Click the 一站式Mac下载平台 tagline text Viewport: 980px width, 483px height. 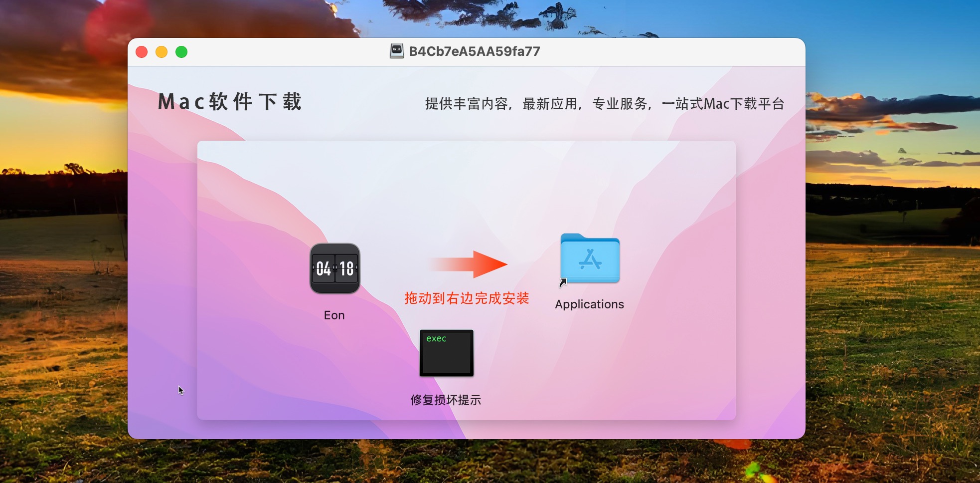tap(723, 104)
